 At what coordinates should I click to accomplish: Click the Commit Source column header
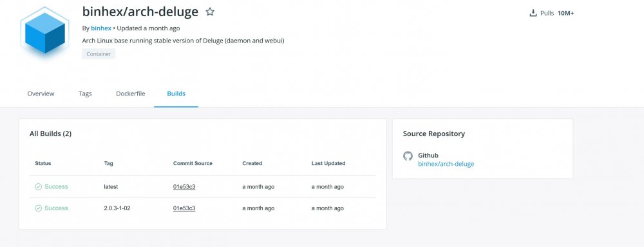click(193, 163)
